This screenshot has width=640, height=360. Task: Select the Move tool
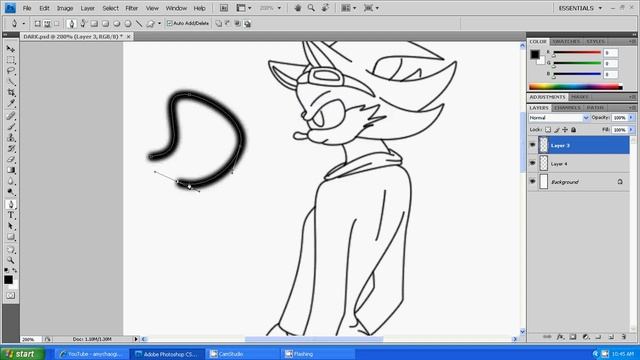click(11, 49)
